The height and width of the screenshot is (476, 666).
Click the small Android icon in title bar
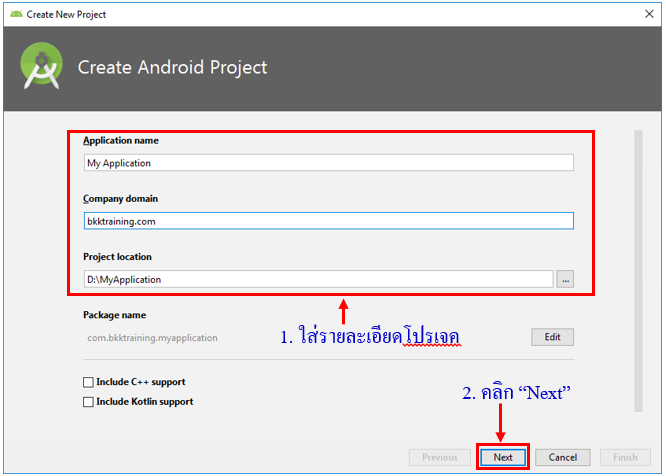point(14,15)
